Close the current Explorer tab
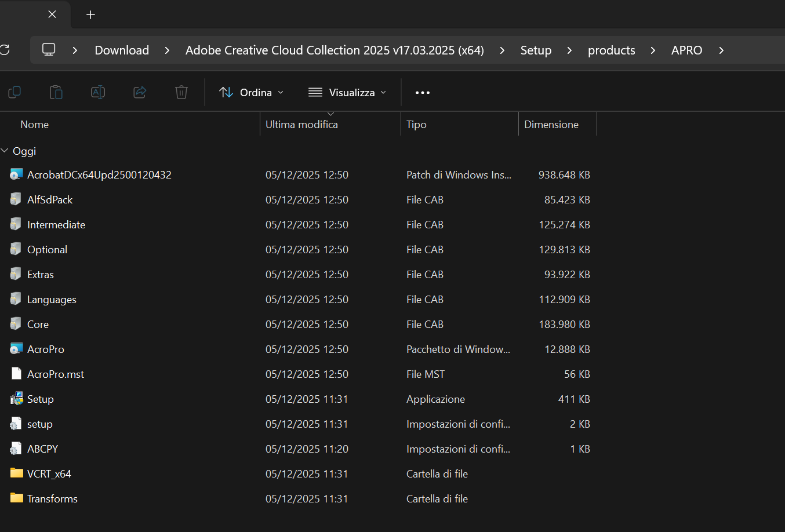This screenshot has height=532, width=785. pyautogui.click(x=52, y=14)
